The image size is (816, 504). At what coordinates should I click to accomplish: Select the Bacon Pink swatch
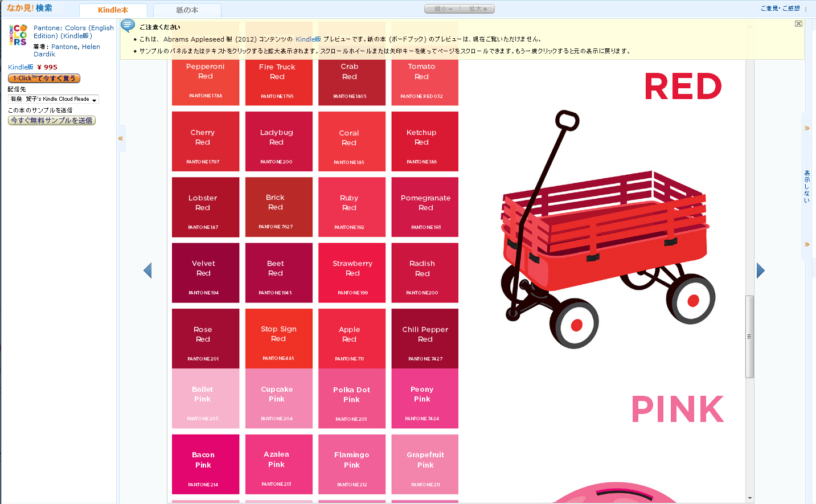pos(206,464)
